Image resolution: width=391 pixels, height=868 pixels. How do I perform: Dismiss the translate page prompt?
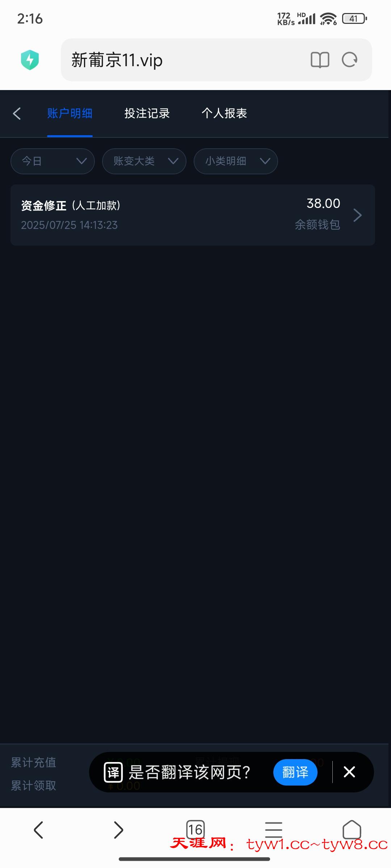point(349,772)
